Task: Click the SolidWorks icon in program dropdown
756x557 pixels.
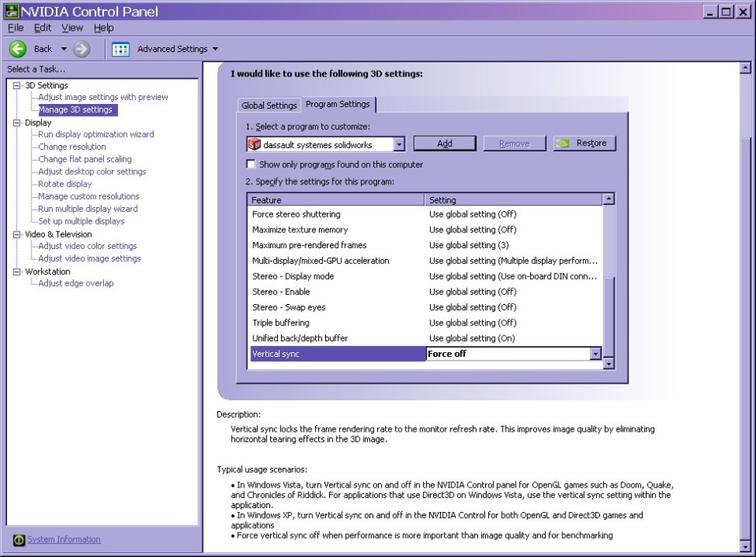Action: (x=254, y=144)
